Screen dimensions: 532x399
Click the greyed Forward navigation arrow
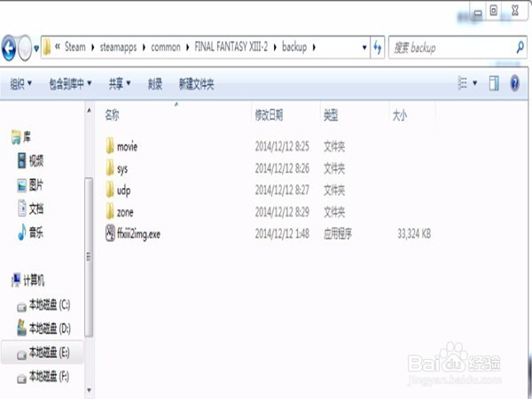[25, 48]
